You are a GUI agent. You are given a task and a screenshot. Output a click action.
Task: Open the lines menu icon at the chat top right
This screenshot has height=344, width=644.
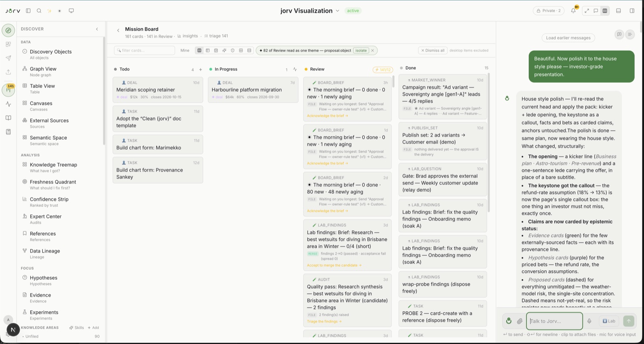630,35
